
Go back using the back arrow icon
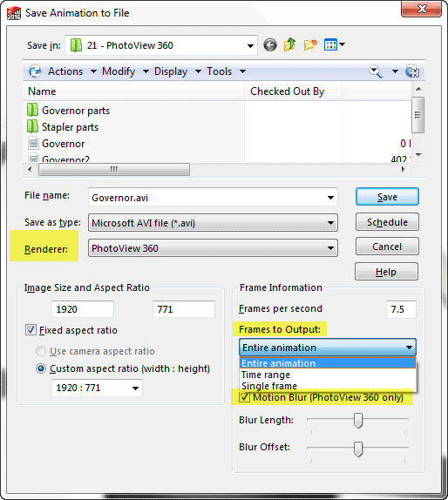tap(270, 45)
